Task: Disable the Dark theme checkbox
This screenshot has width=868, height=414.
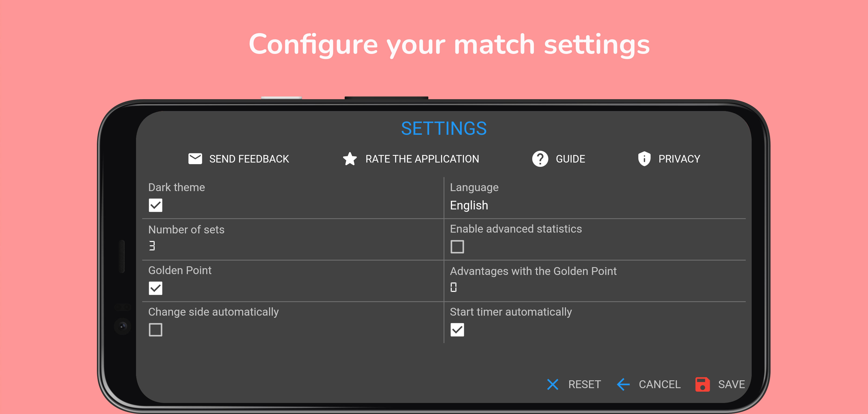Action: (x=155, y=205)
